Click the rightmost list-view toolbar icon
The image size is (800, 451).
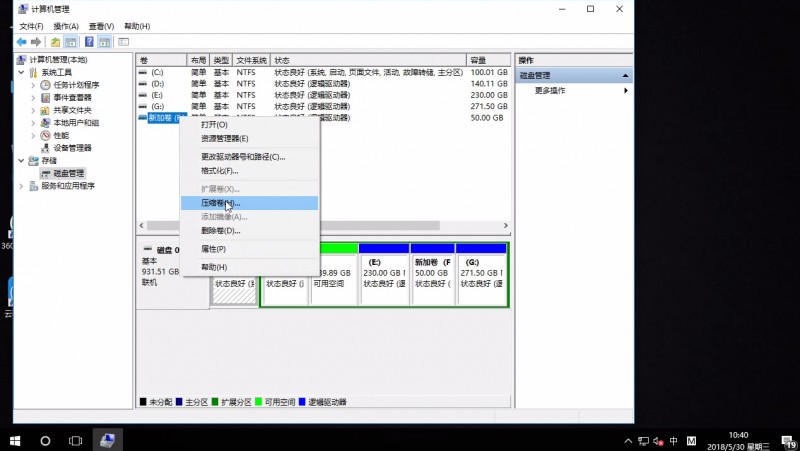(123, 42)
